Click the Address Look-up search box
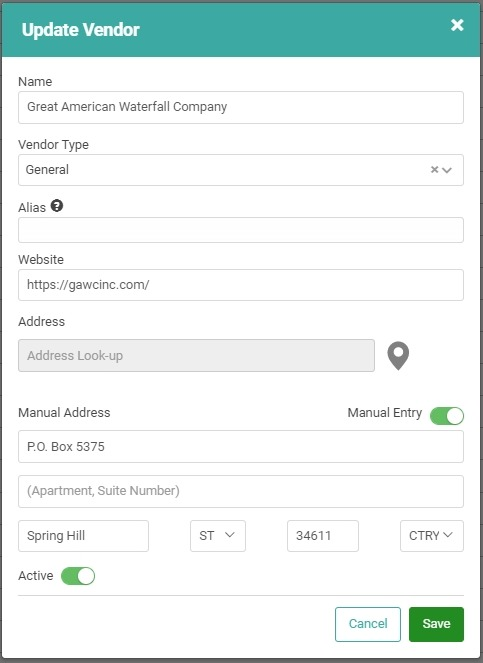This screenshot has width=483, height=663. [x=196, y=356]
